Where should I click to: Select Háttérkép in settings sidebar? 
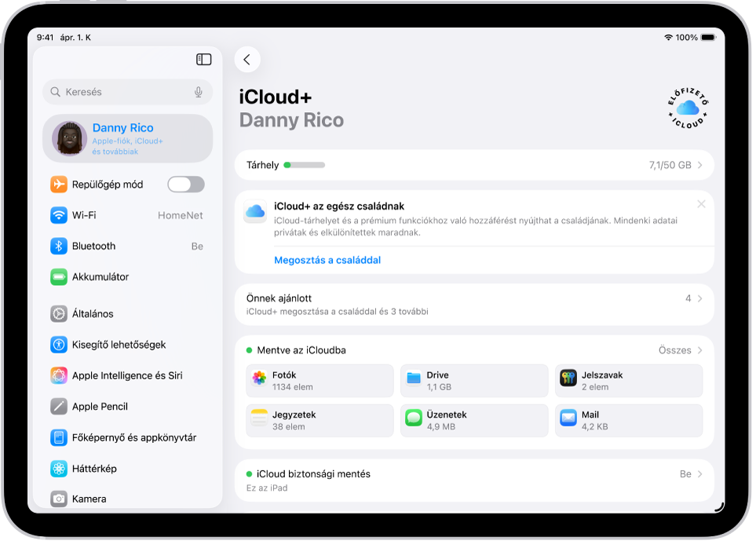coord(127,469)
